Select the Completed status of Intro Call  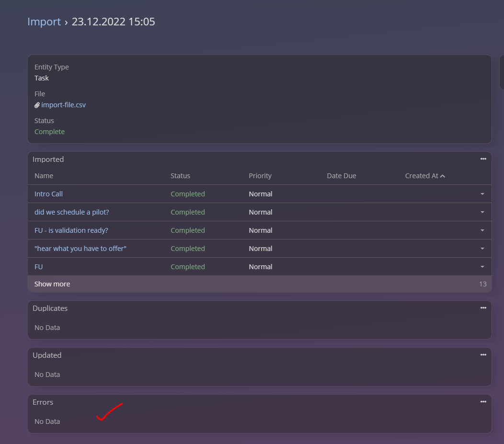188,194
